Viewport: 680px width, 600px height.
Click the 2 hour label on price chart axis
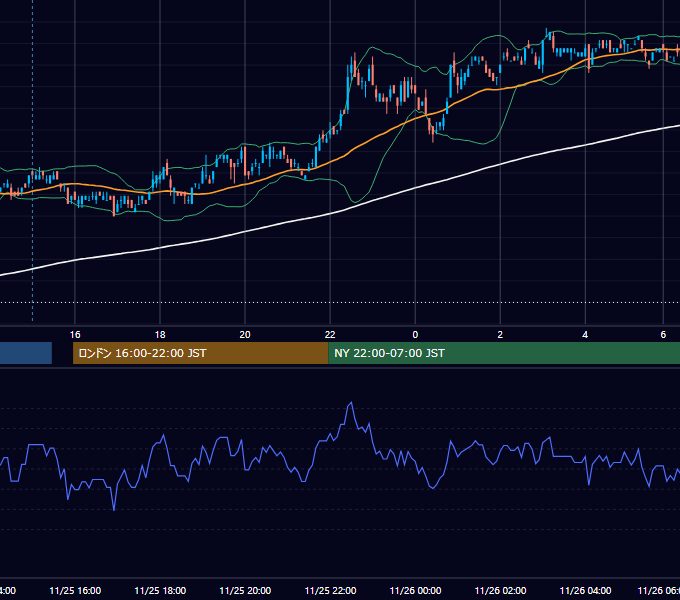pyautogui.click(x=500, y=335)
